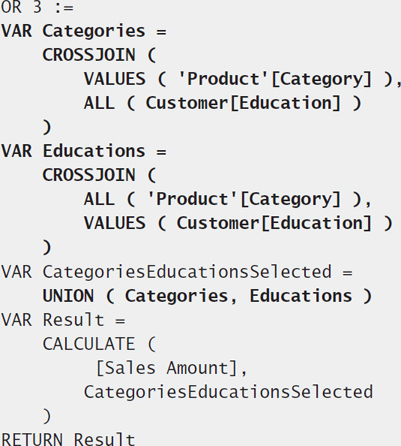
Task: Click CategoriesEducationsSelected argument inside CALCULATE
Action: (x=228, y=392)
